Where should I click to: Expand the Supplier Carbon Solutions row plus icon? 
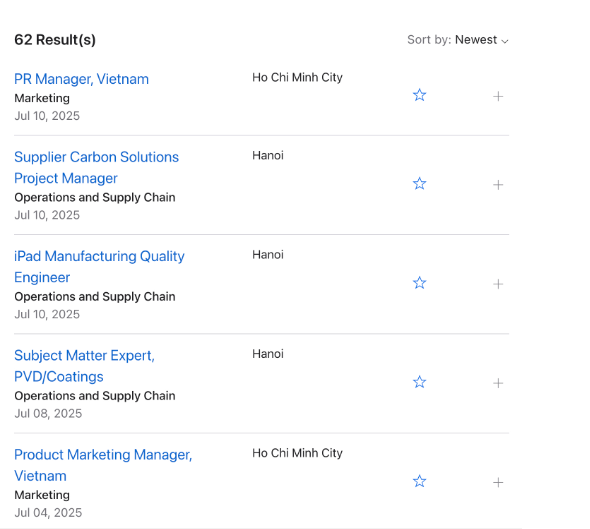(498, 185)
